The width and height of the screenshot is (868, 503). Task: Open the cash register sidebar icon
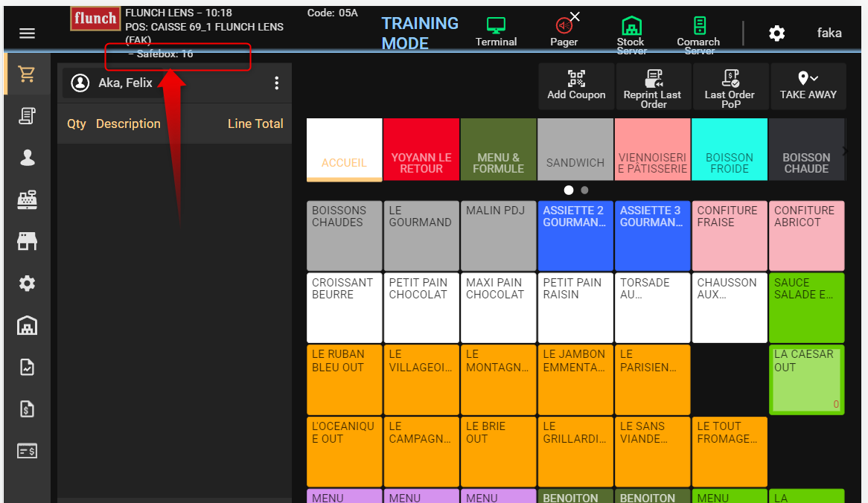coord(27,199)
